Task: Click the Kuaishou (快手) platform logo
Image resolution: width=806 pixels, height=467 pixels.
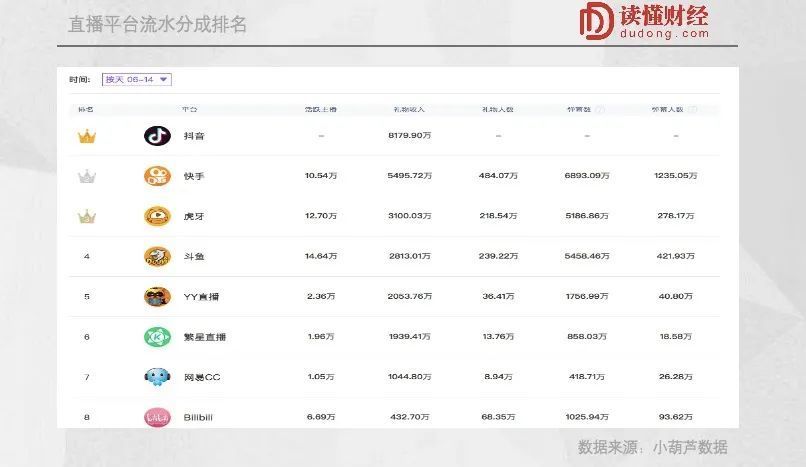Action: [x=157, y=176]
